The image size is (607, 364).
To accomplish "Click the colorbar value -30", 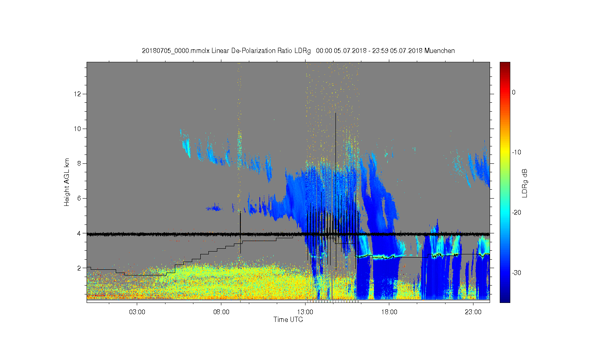I will (516, 273).
